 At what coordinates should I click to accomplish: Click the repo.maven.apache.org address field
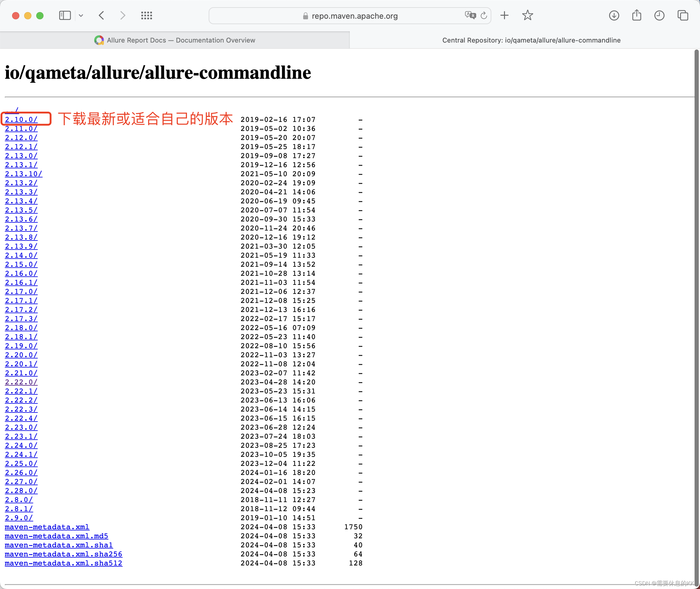coord(354,16)
